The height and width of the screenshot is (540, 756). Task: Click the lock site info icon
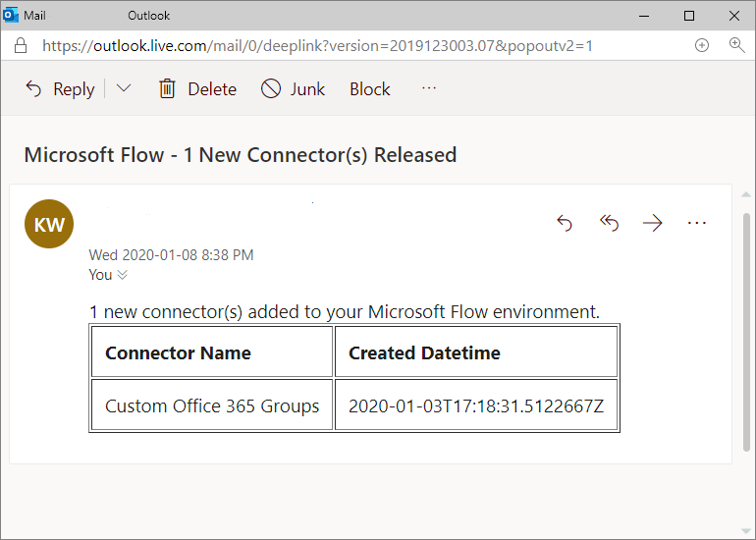[21, 45]
